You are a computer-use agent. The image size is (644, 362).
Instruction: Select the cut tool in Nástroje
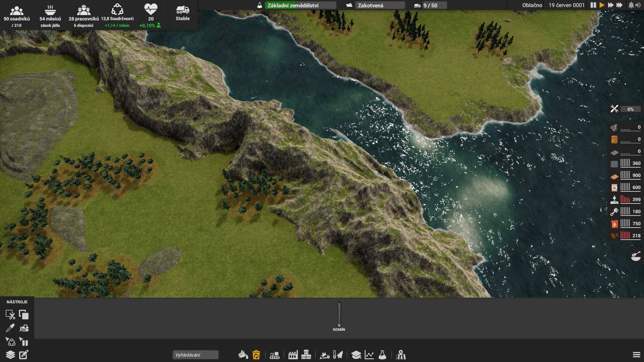pyautogui.click(x=10, y=314)
